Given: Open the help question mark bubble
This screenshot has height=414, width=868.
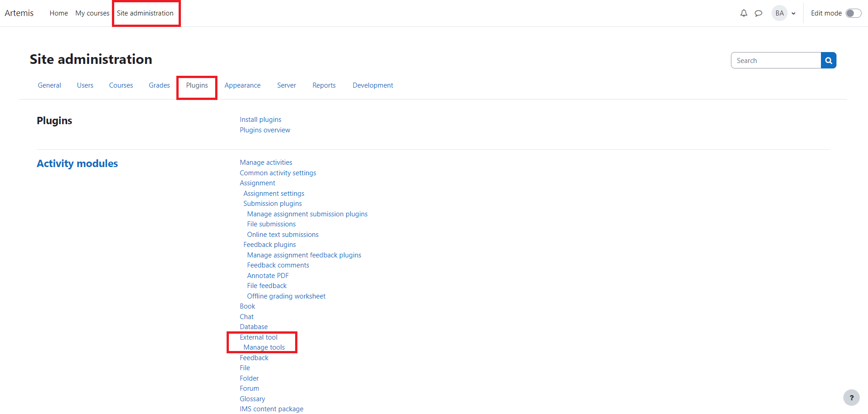Looking at the screenshot, I should pos(851,398).
